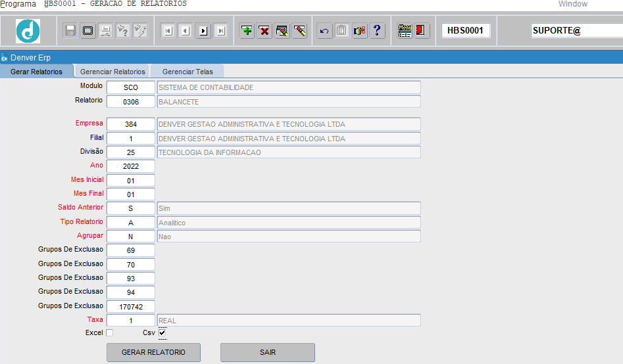Click Grupos De Exclusao field with 70

coord(131,265)
